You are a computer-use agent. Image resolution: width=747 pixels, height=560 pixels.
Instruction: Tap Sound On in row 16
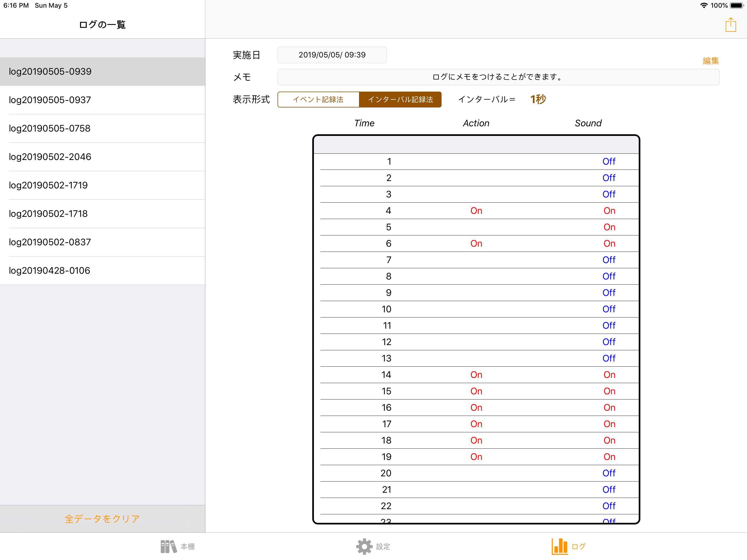(x=609, y=408)
